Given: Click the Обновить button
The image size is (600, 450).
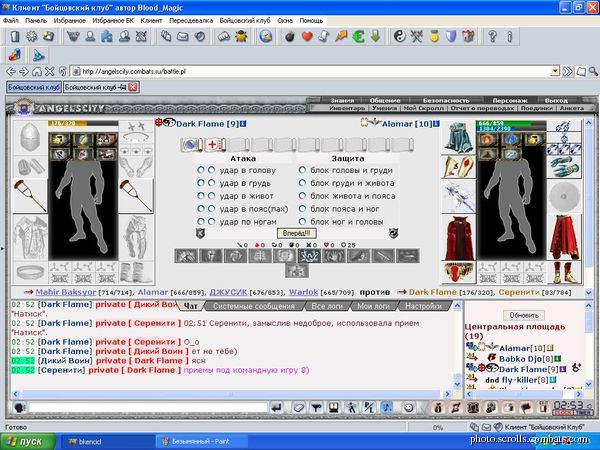Looking at the screenshot, I should pyautogui.click(x=524, y=315).
